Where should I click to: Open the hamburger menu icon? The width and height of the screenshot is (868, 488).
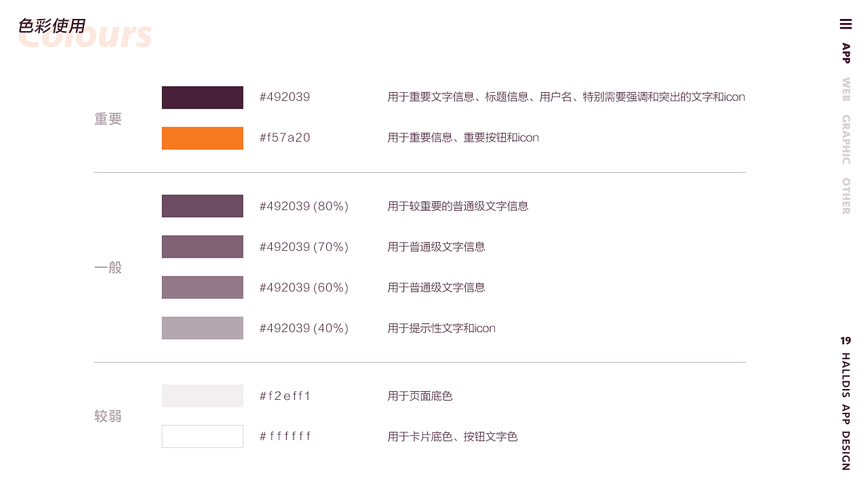pyautogui.click(x=846, y=24)
